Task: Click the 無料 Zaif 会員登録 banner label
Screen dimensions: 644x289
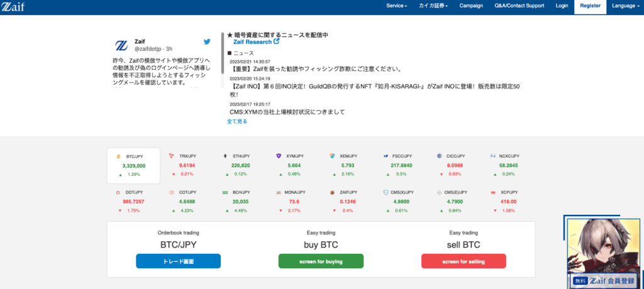Action: [603, 281]
